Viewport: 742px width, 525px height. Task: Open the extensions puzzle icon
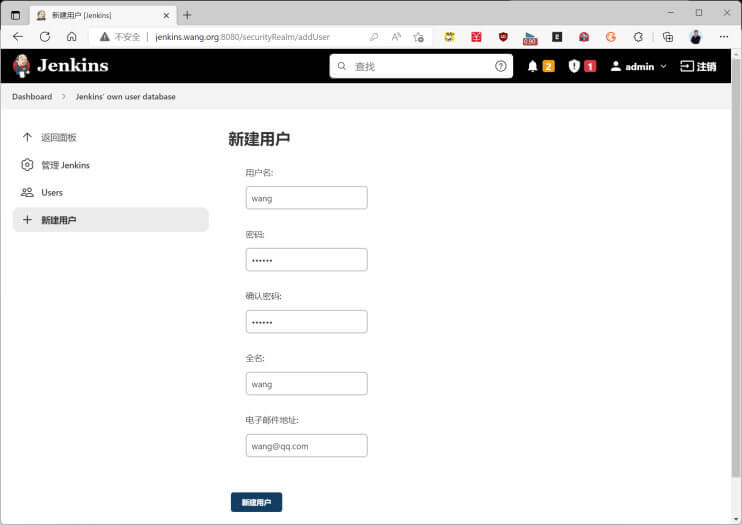click(638, 37)
